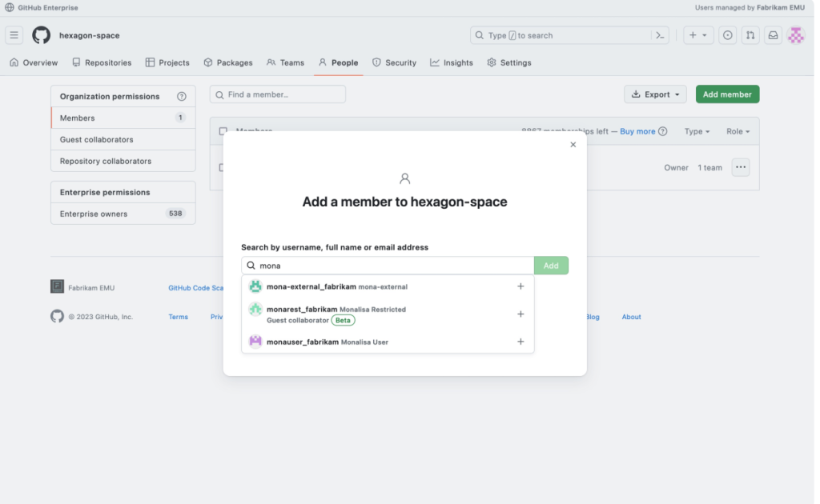
Task: Open the notifications inbox icon
Action: click(x=771, y=34)
